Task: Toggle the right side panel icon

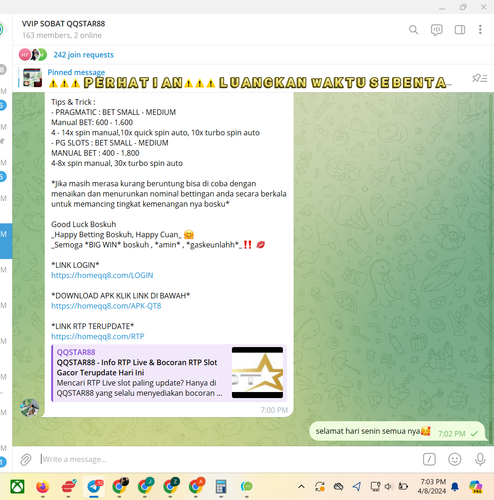Action: click(460, 30)
